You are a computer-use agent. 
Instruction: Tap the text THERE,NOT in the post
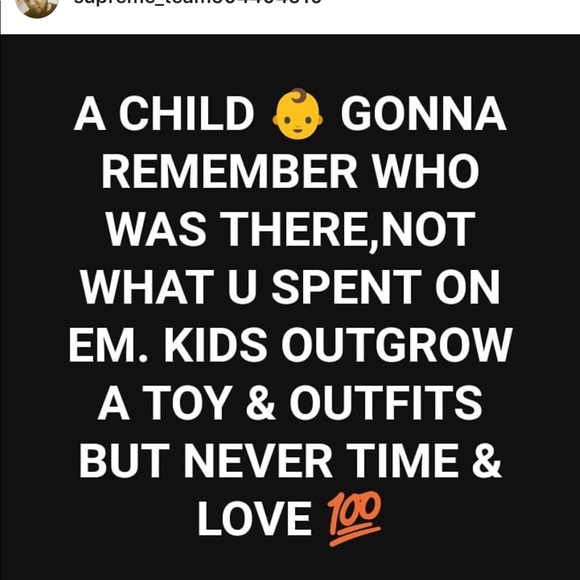(x=348, y=230)
